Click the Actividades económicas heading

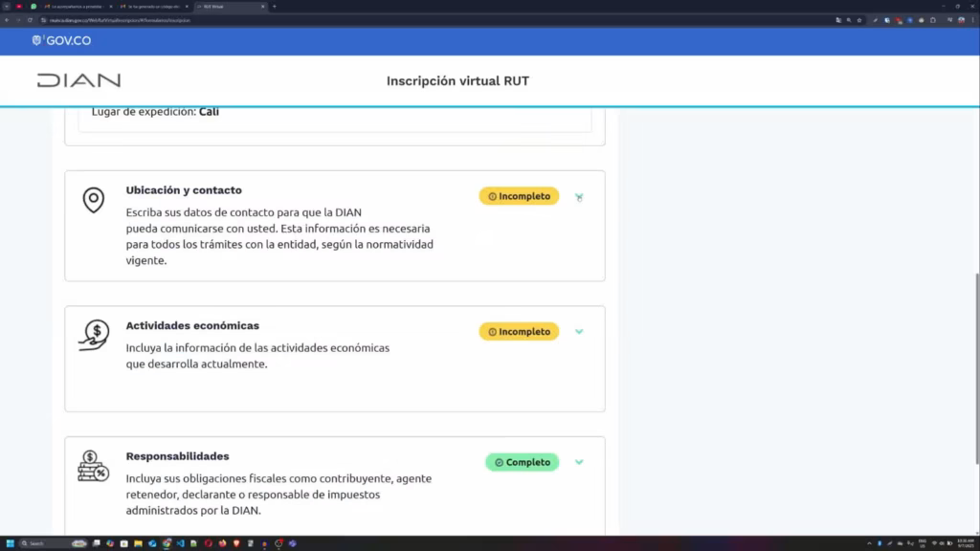(x=192, y=325)
